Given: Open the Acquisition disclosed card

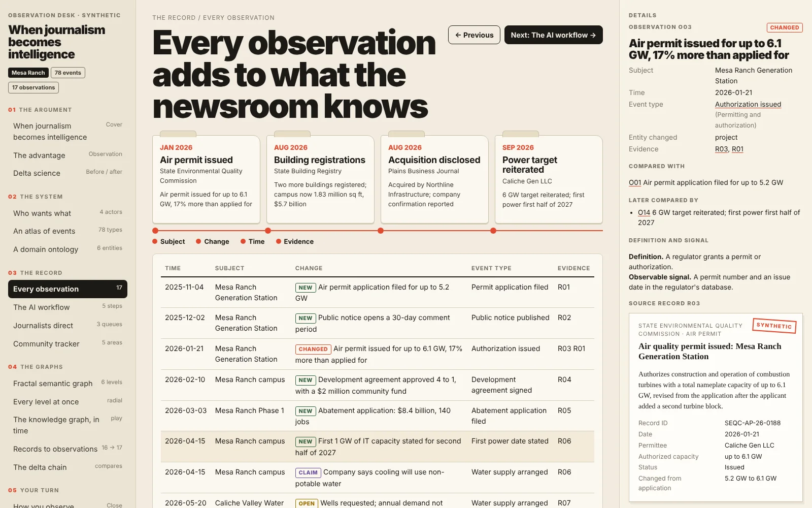Looking at the screenshot, I should point(434,179).
